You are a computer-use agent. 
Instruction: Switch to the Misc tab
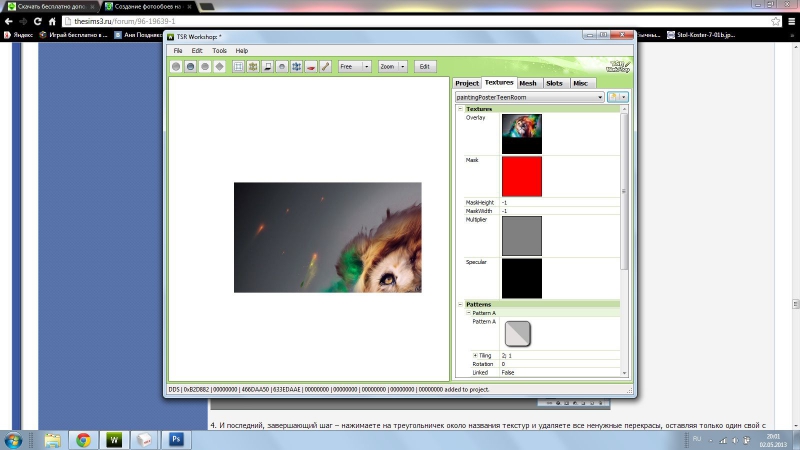coord(581,83)
